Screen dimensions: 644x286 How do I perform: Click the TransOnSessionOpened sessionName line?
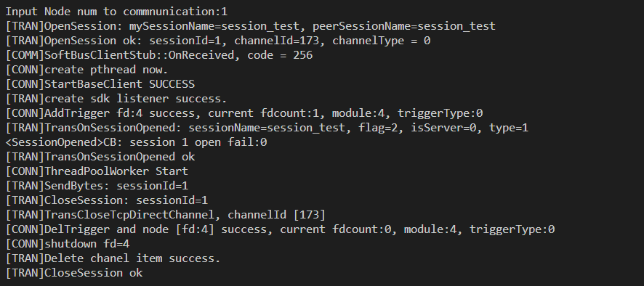point(267,128)
